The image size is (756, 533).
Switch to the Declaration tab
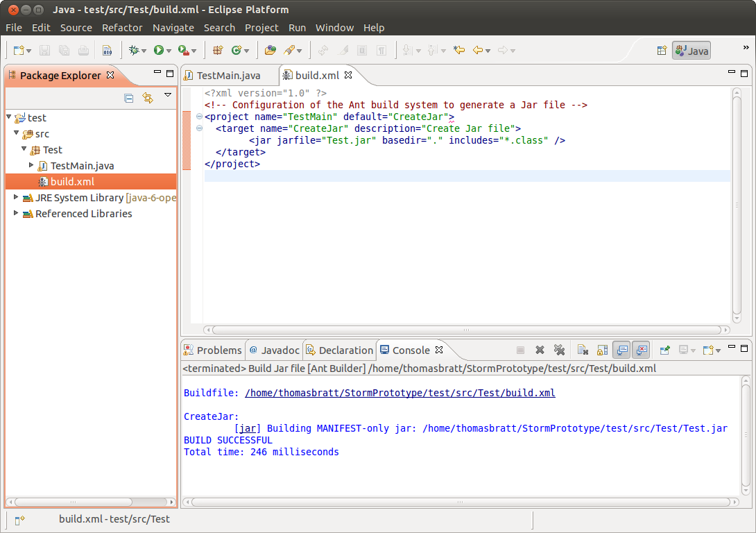click(340, 350)
